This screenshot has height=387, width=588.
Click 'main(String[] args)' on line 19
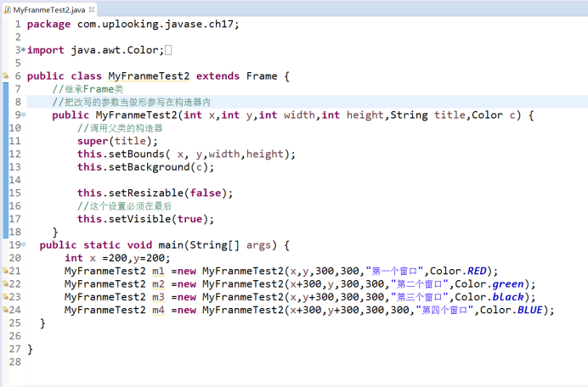coord(218,245)
